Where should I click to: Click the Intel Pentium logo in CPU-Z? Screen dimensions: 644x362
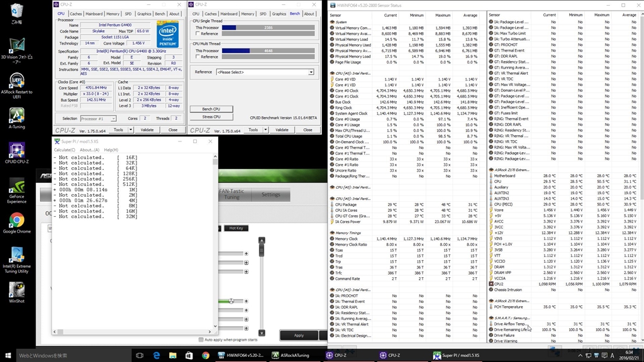[x=167, y=35]
